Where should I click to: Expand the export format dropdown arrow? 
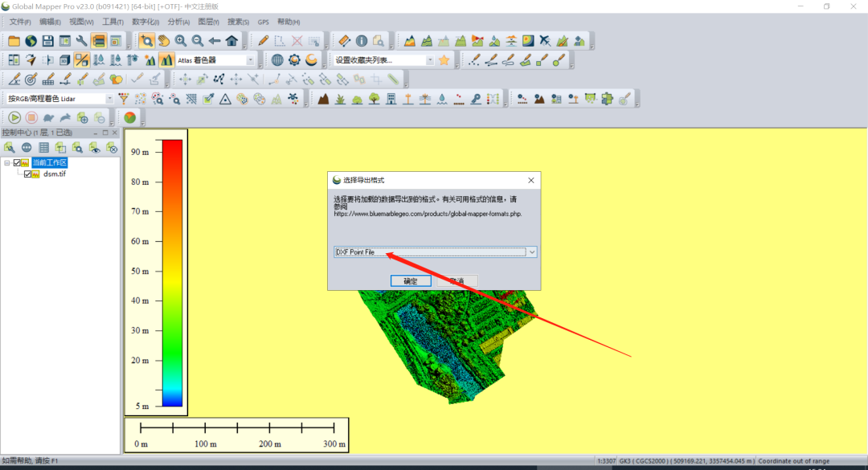532,252
